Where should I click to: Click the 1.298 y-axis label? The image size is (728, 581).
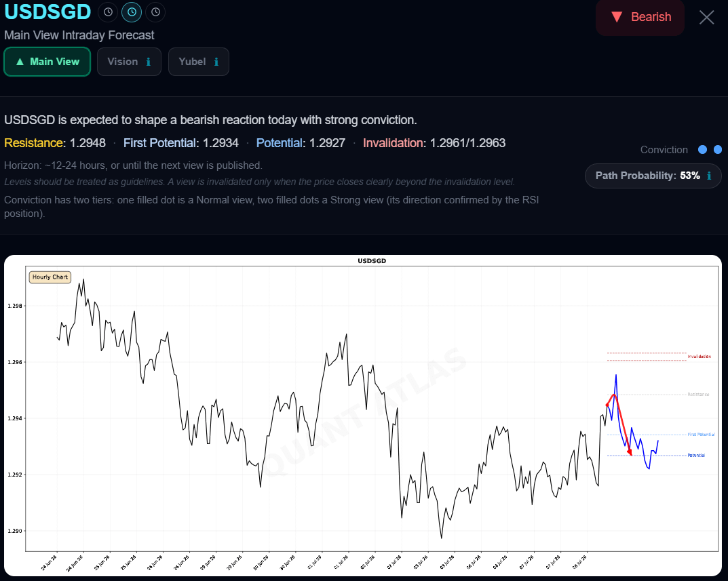pyautogui.click(x=14, y=306)
